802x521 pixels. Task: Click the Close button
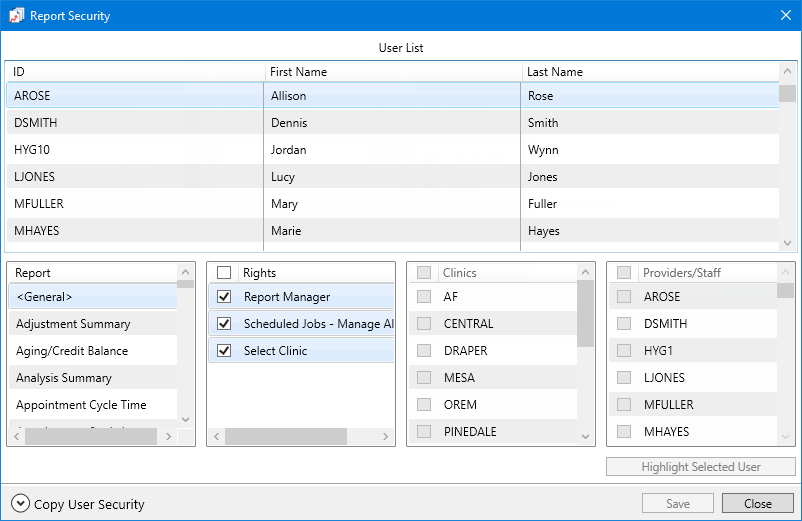click(757, 504)
